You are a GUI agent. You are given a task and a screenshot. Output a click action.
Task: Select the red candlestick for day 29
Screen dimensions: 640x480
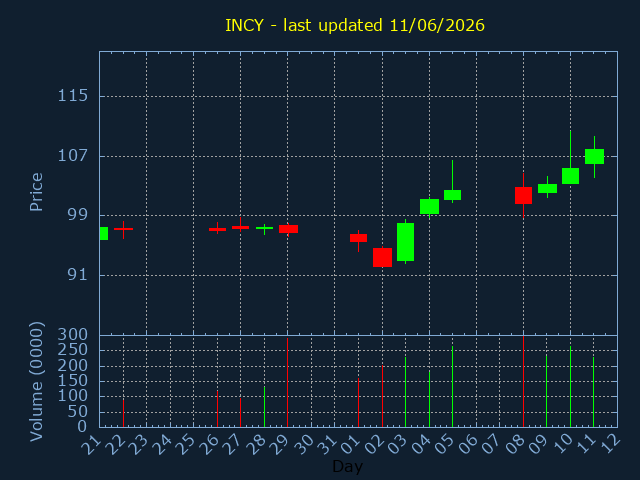[288, 229]
